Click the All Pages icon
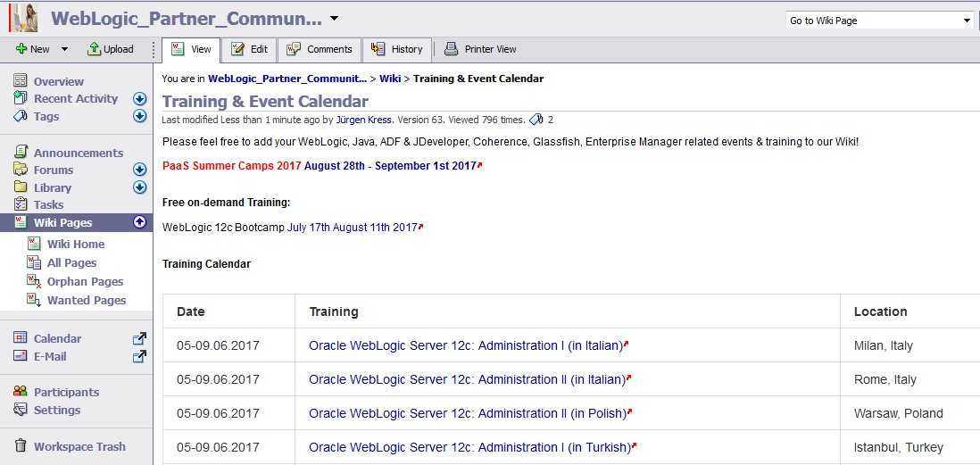The height and width of the screenshot is (465, 980). [x=34, y=262]
